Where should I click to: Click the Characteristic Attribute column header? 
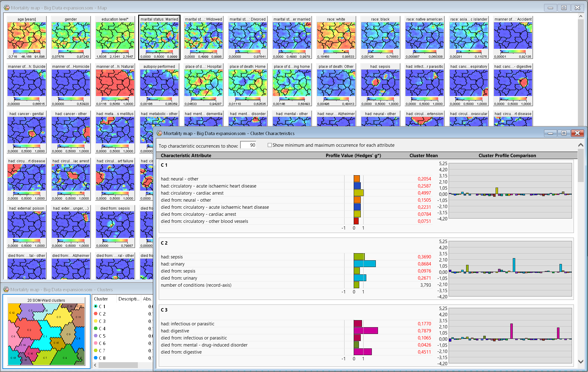pos(186,156)
